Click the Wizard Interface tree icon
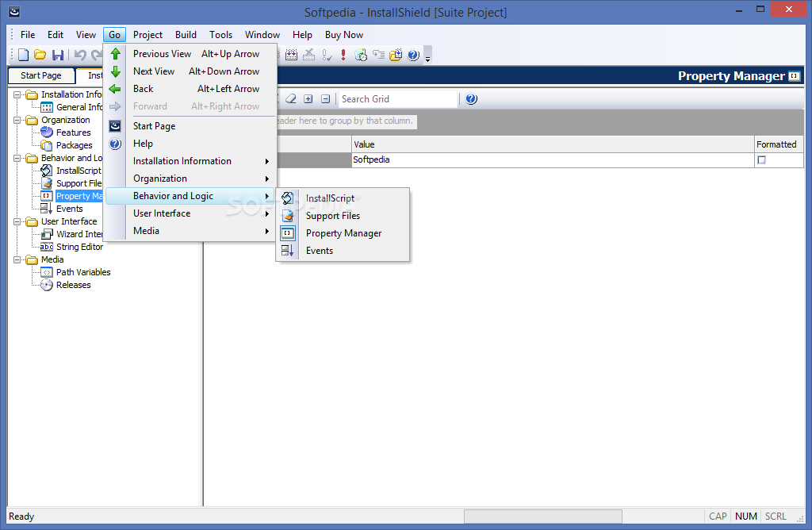Image resolution: width=812 pixels, height=530 pixels. tap(47, 234)
